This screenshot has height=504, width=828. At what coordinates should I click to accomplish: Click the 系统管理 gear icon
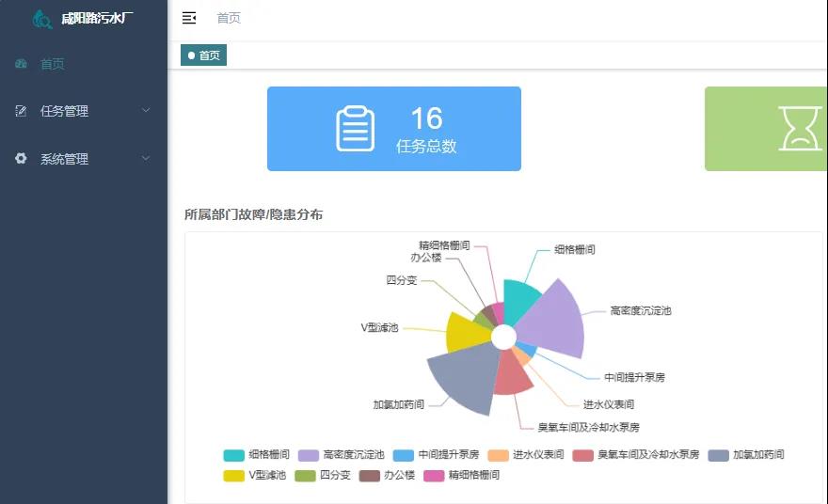(x=21, y=159)
